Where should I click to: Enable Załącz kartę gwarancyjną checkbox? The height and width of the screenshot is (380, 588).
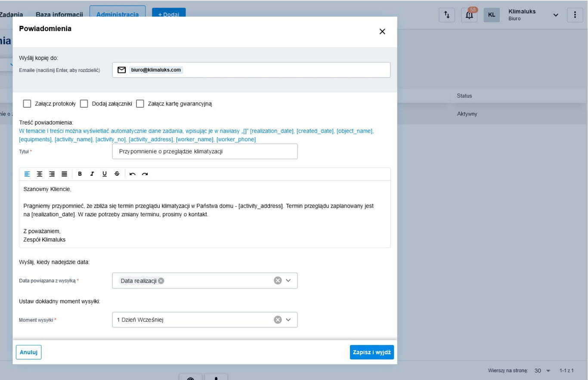click(140, 104)
